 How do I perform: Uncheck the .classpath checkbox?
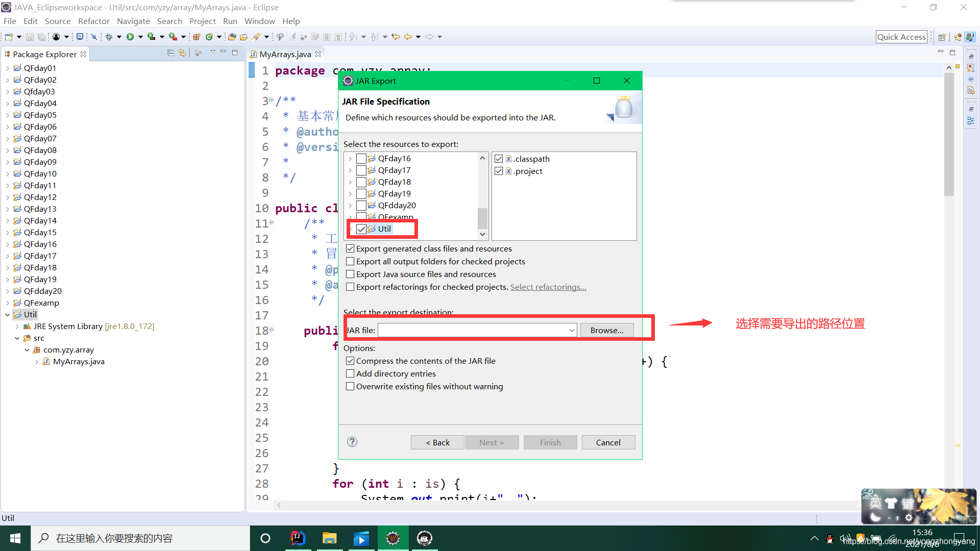pyautogui.click(x=499, y=159)
